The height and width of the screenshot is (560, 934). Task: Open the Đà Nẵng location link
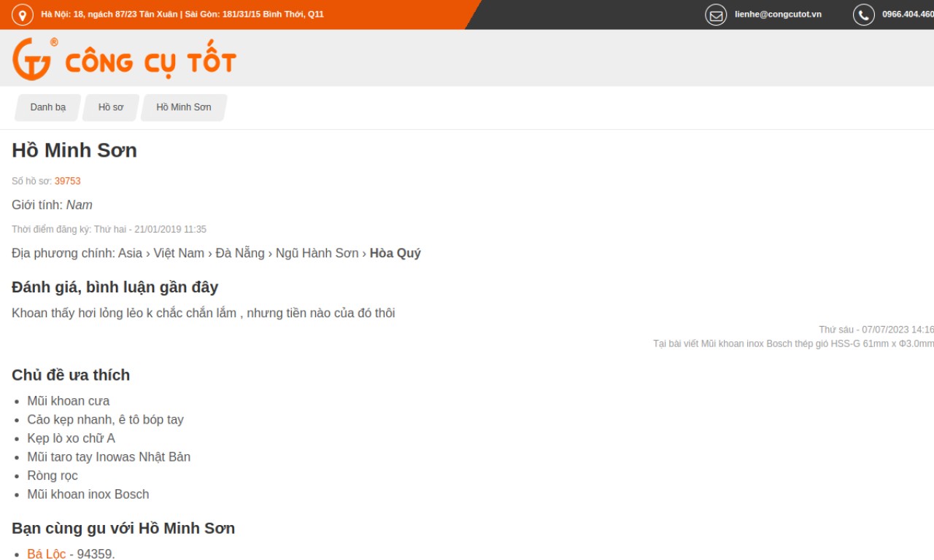239,253
